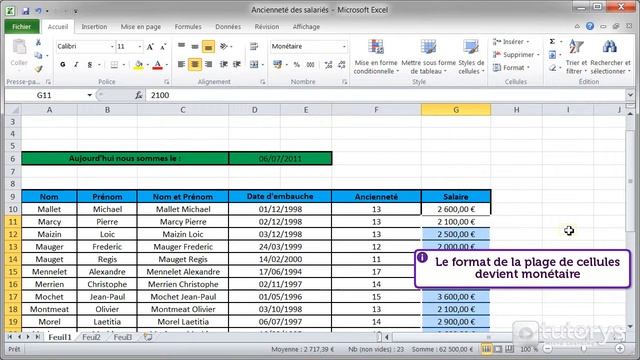Open the Calibri font name dropdown

pyautogui.click(x=112, y=47)
